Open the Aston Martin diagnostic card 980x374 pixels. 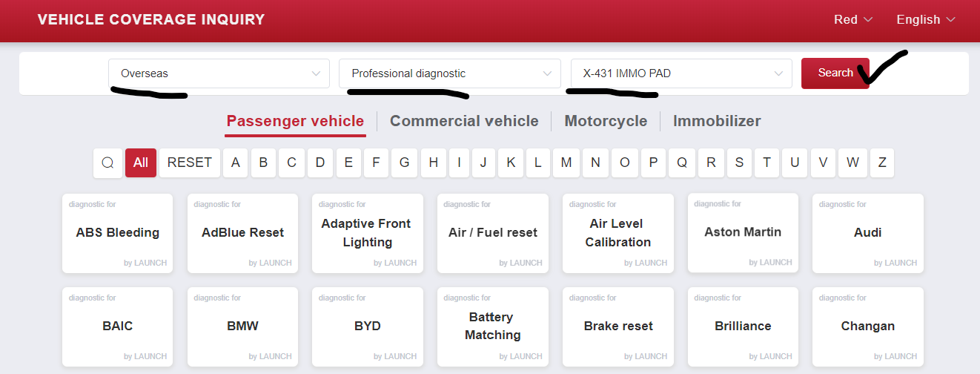click(743, 232)
